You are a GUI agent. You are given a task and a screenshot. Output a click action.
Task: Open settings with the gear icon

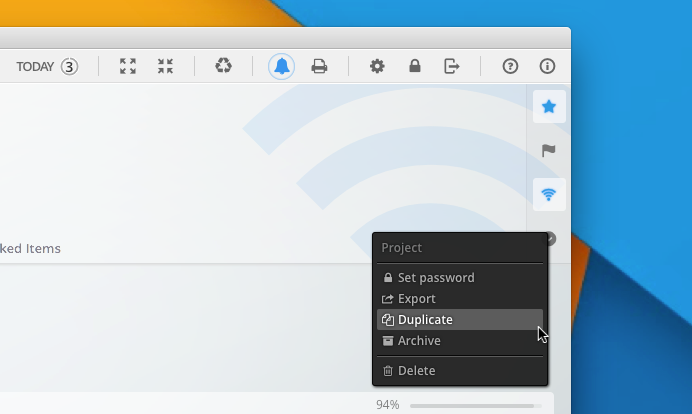coord(377,67)
